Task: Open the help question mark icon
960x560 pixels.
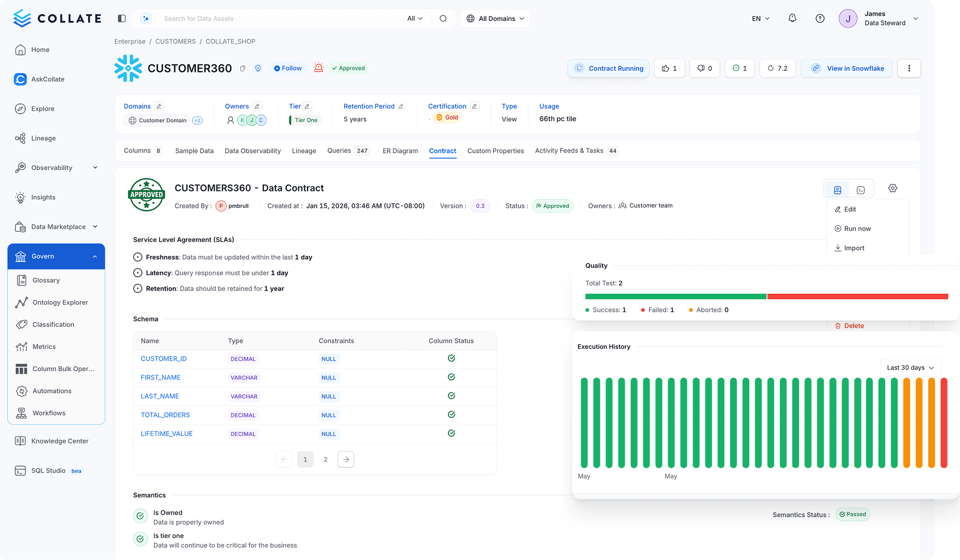Action: (820, 19)
